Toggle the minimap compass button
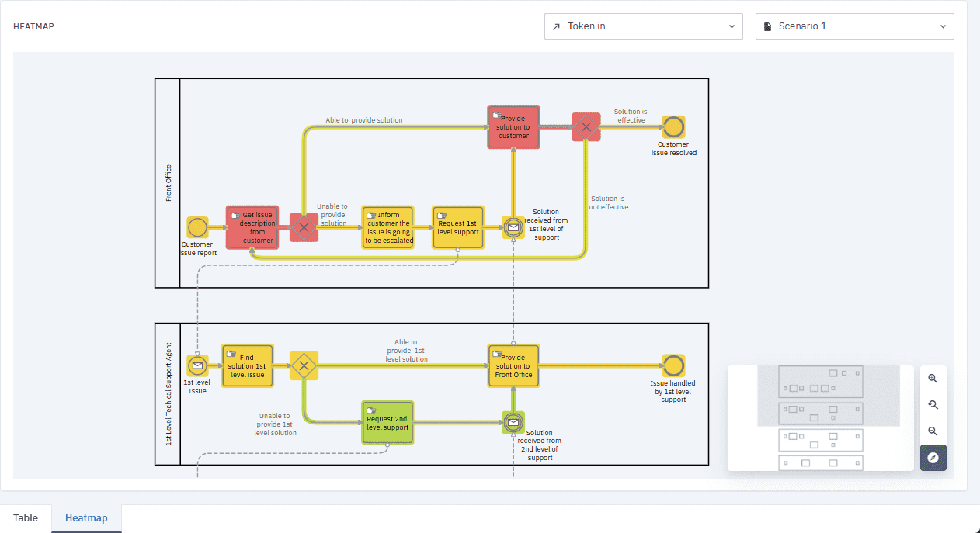980x533 pixels. coord(933,458)
